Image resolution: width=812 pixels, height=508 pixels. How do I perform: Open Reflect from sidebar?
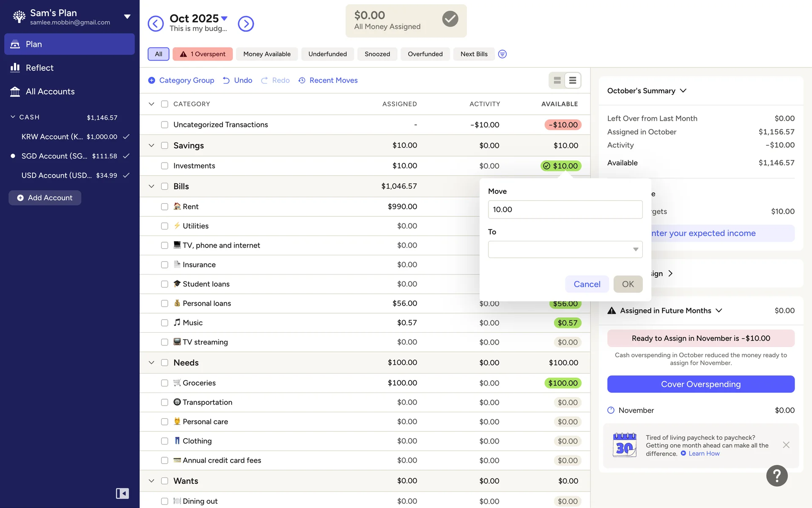coord(39,68)
